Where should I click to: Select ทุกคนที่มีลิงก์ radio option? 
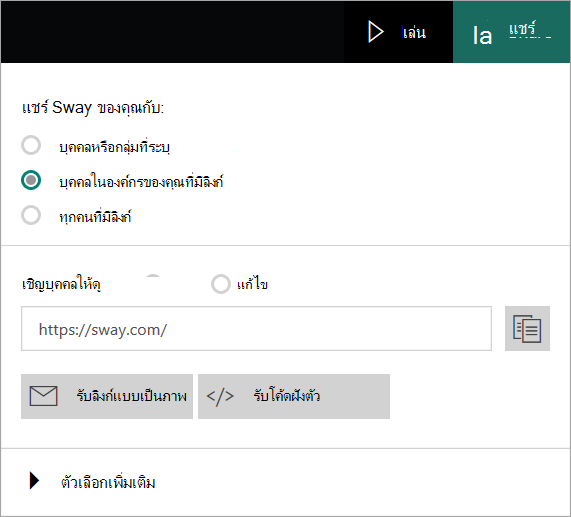pos(31,215)
